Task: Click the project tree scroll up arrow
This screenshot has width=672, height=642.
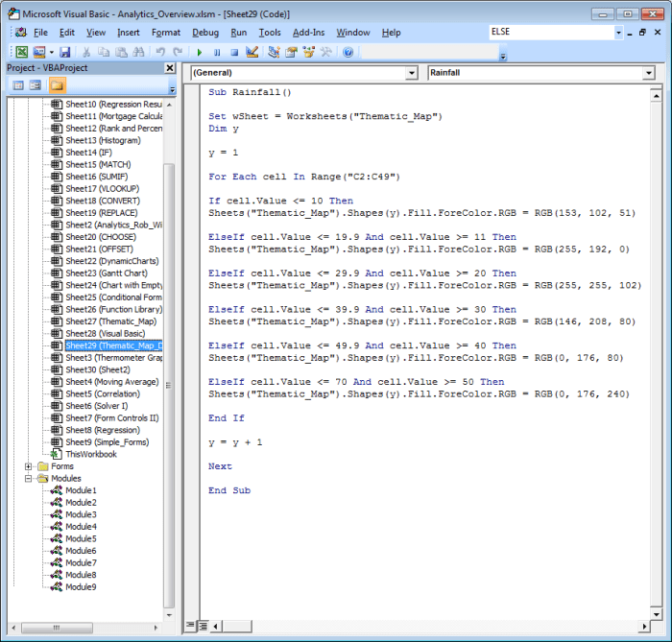Action: pyautogui.click(x=169, y=105)
